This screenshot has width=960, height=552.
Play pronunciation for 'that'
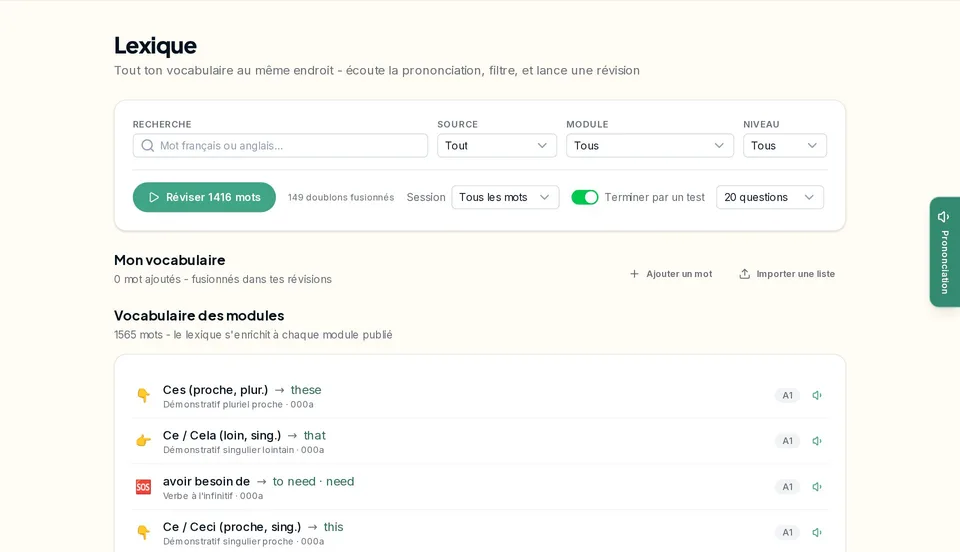(817, 441)
